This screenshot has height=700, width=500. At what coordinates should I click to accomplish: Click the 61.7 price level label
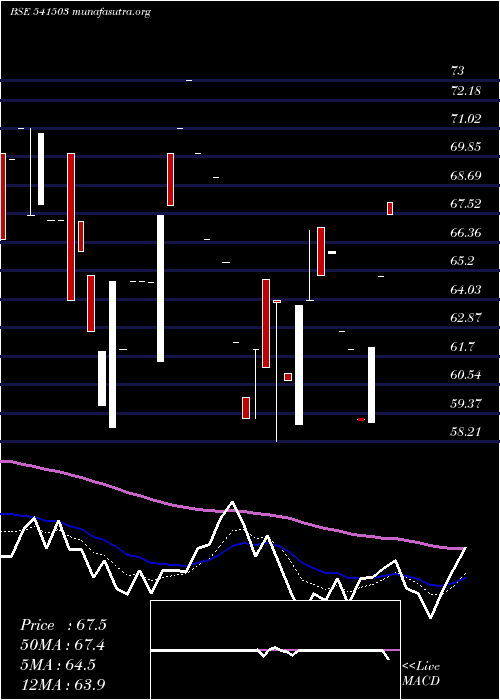pos(463,346)
